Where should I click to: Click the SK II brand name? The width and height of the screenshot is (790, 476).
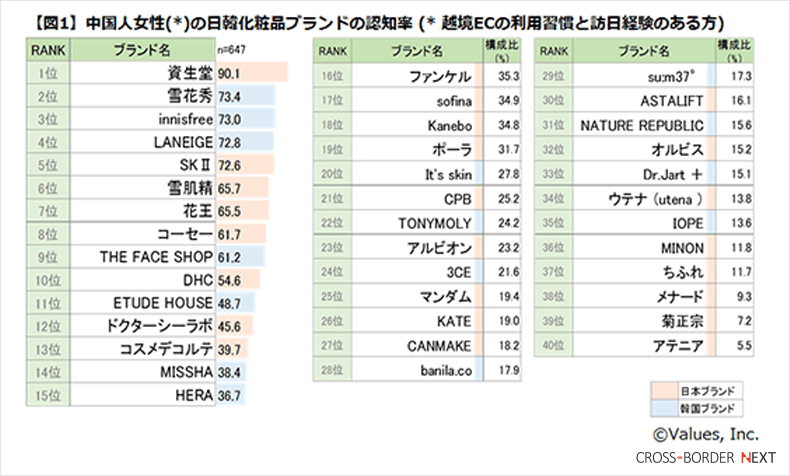[196, 165]
